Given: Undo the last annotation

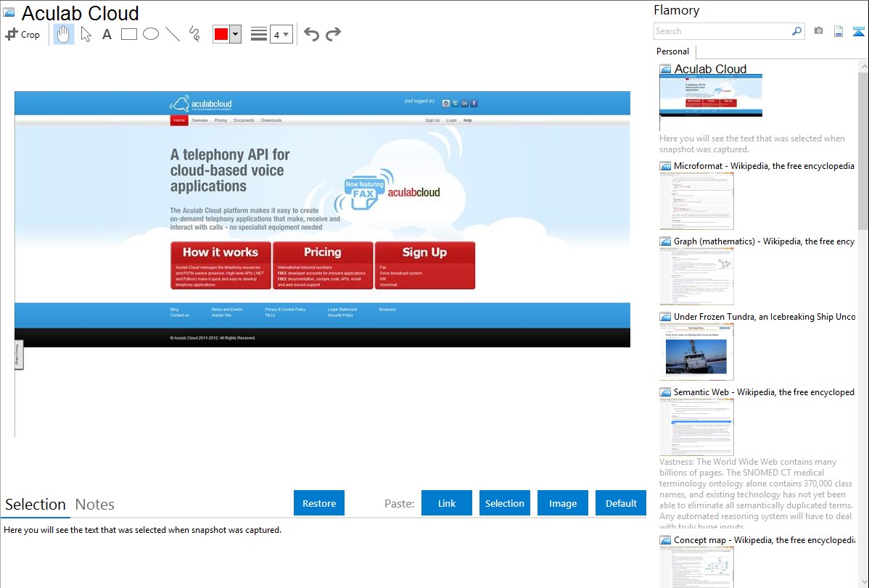Looking at the screenshot, I should [311, 34].
